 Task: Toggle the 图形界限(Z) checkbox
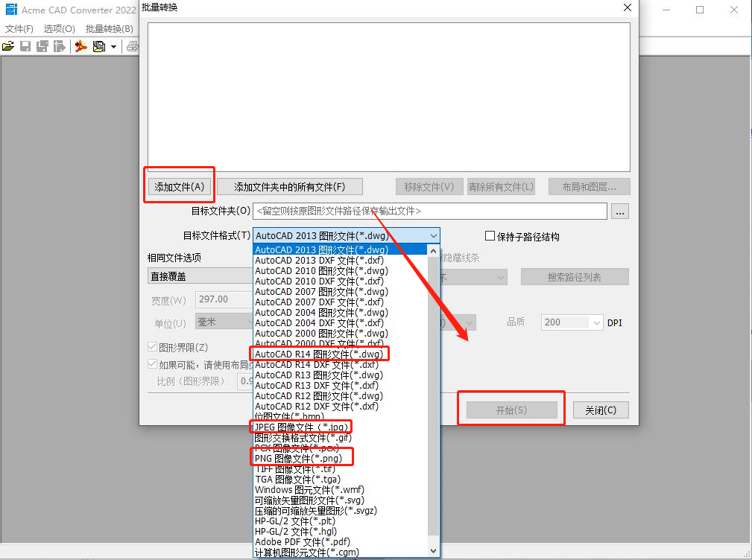(153, 346)
